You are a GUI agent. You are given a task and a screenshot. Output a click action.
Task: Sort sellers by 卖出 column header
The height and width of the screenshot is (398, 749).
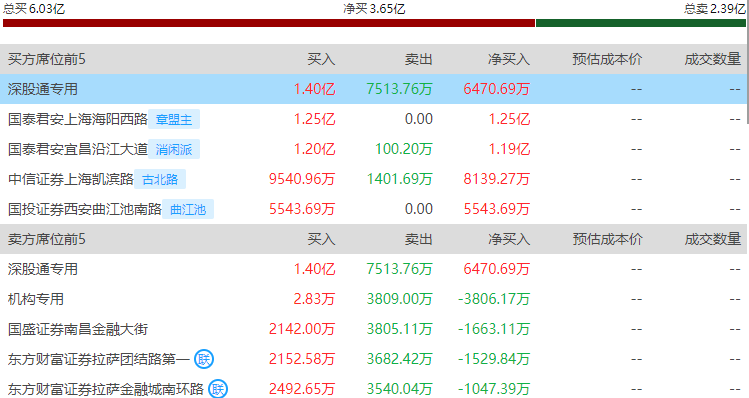[418, 239]
